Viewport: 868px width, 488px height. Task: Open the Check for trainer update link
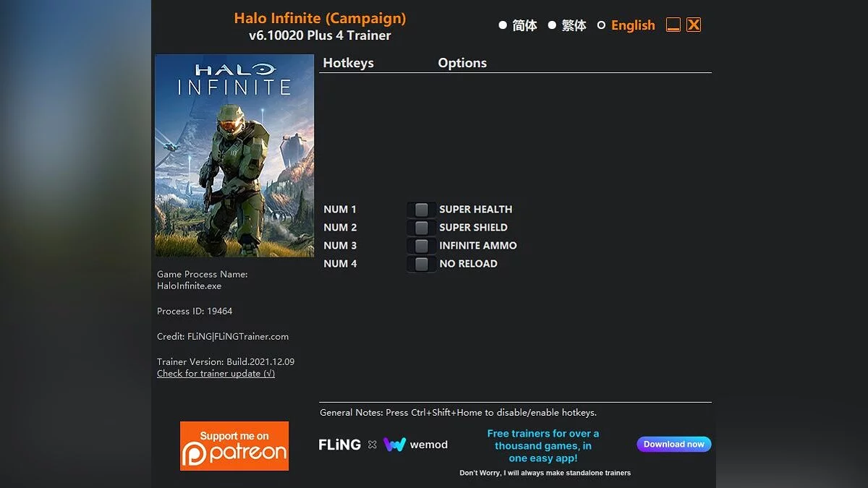pyautogui.click(x=216, y=374)
